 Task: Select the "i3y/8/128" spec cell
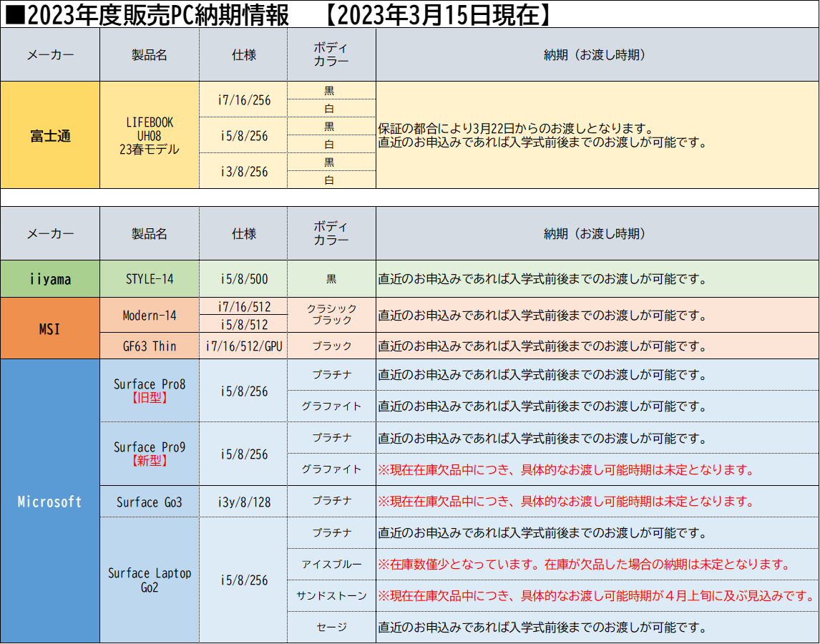point(244,502)
